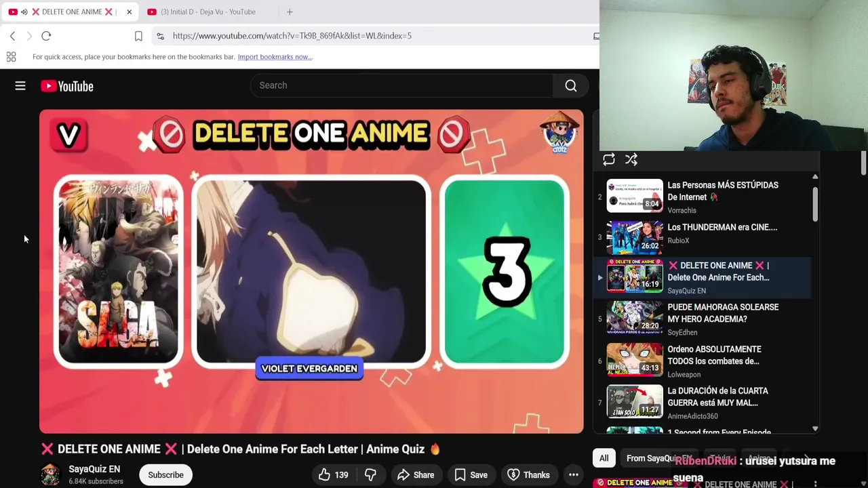
Task: Click the video player Violet Evergarden frame
Action: coord(311,271)
